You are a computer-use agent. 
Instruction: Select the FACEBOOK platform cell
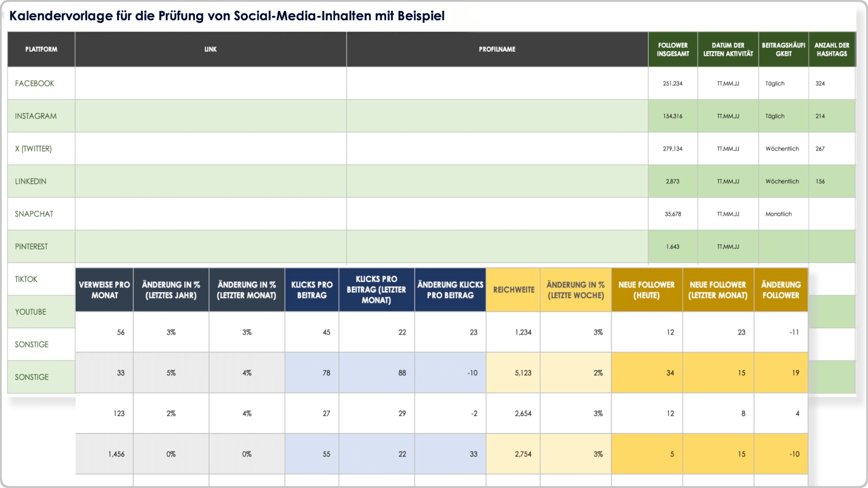coord(41,83)
